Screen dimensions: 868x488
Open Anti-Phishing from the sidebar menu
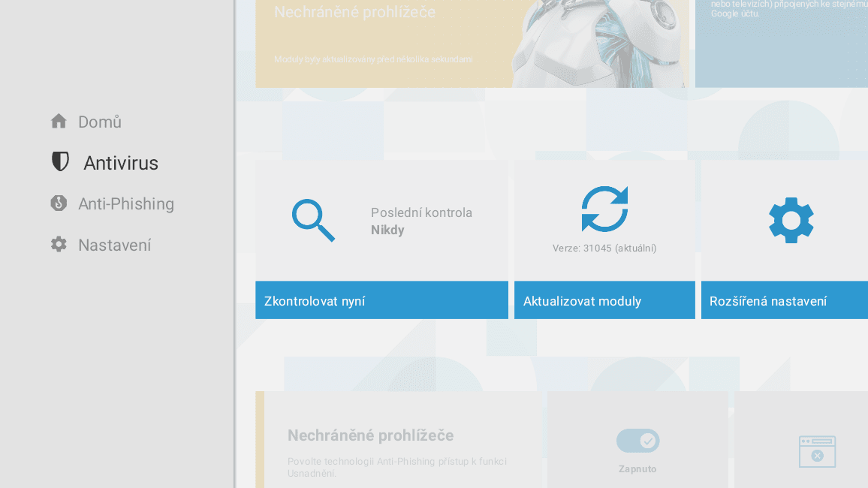125,203
